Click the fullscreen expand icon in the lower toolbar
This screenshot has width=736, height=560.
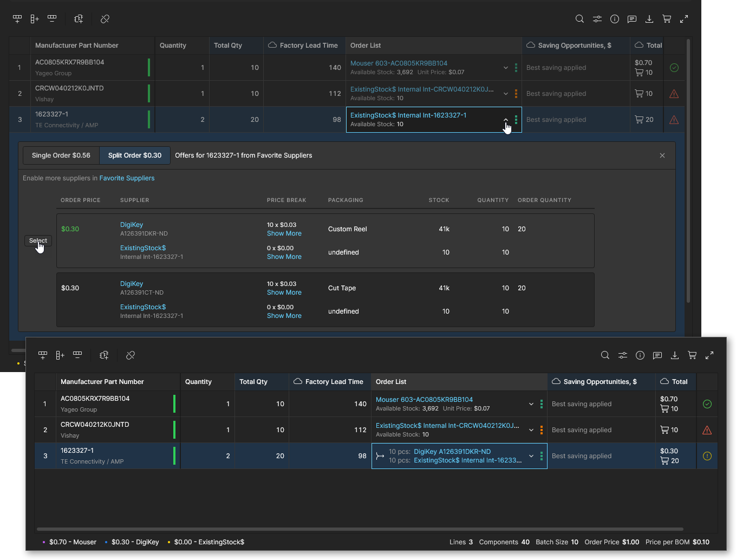[x=709, y=355]
